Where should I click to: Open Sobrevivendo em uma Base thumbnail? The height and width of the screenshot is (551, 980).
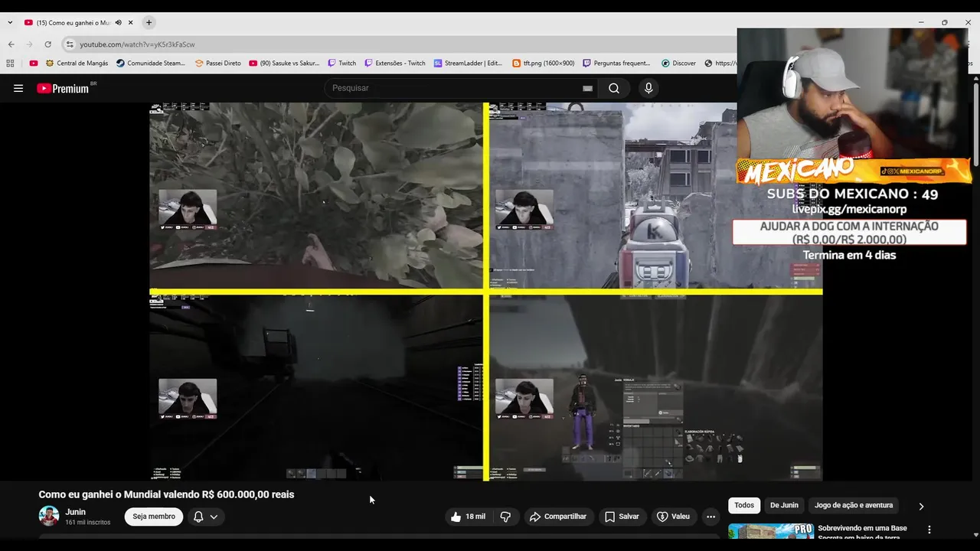771,531
